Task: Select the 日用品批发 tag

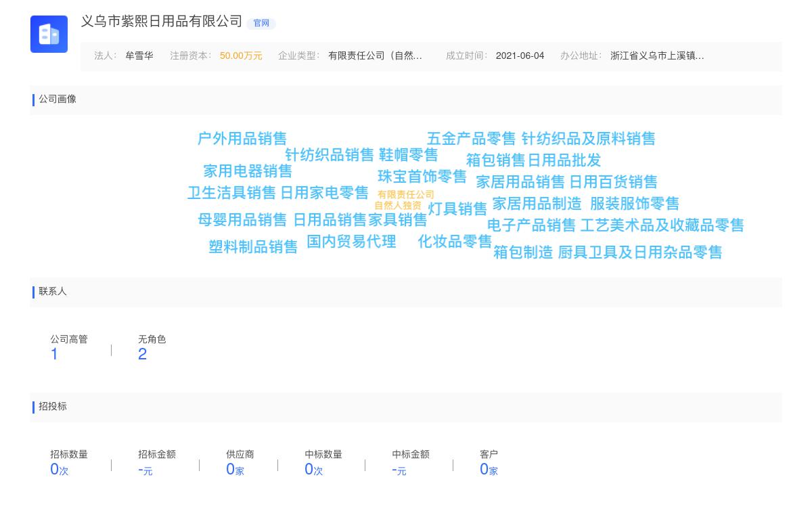Action: point(564,160)
